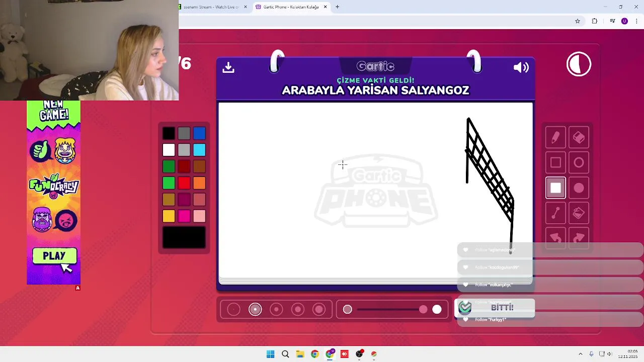
Task: Select the outlined rectangle tool
Action: click(555, 163)
